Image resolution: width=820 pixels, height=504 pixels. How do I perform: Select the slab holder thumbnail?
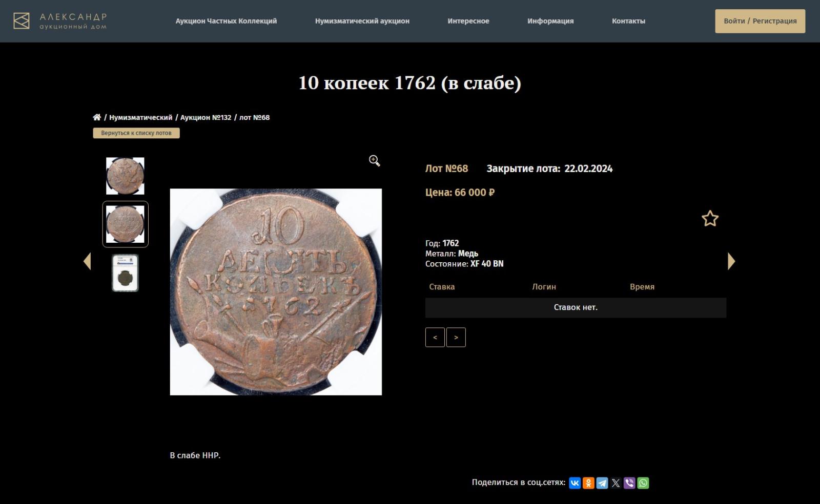(125, 273)
